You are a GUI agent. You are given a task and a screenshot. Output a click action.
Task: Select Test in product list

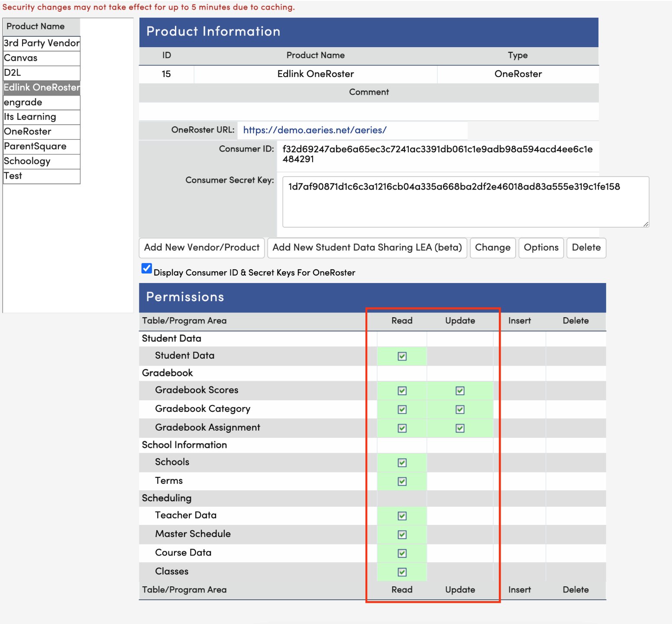click(x=42, y=176)
